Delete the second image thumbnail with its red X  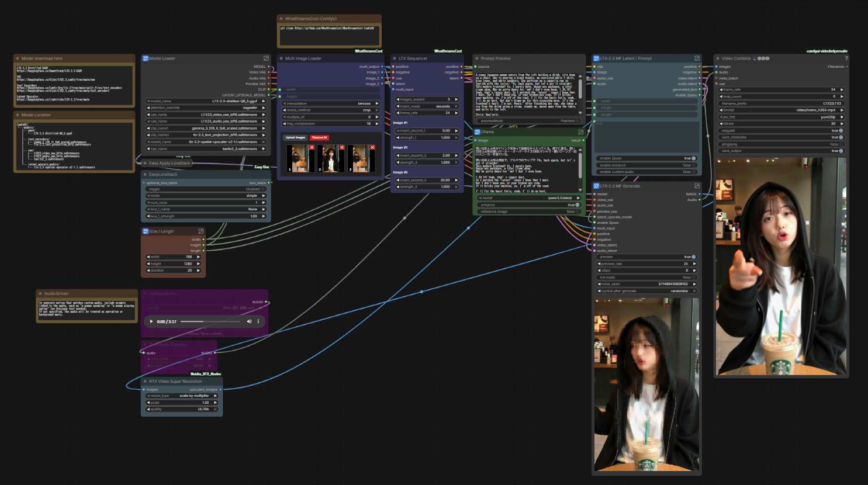pyautogui.click(x=342, y=147)
